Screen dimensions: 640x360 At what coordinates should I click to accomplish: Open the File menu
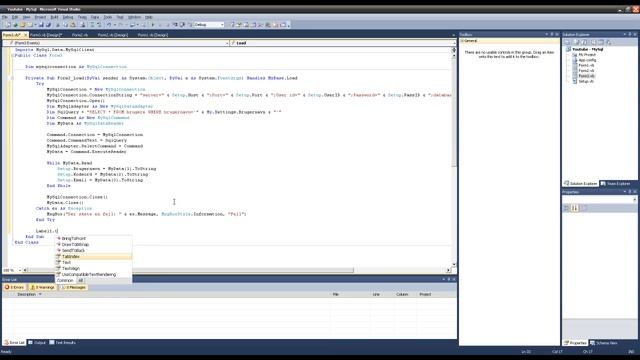[x=5, y=17]
